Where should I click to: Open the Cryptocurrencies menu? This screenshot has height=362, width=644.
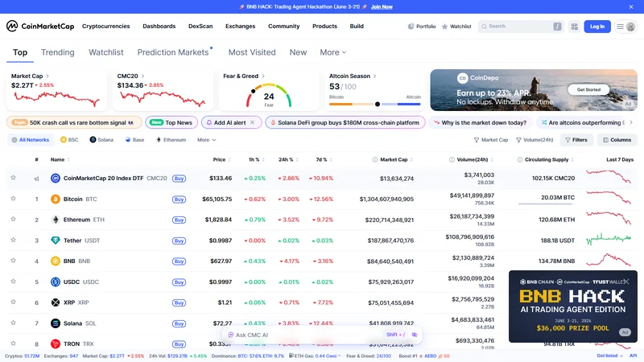click(106, 27)
